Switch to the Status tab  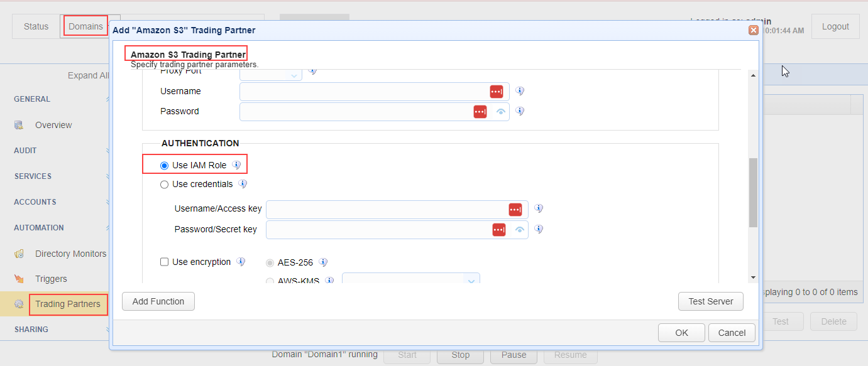pyautogui.click(x=36, y=26)
